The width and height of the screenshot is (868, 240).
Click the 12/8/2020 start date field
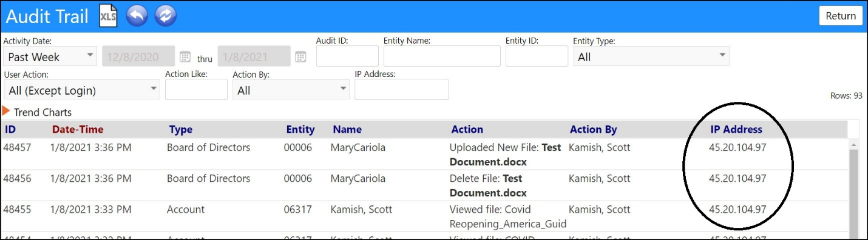click(x=139, y=57)
